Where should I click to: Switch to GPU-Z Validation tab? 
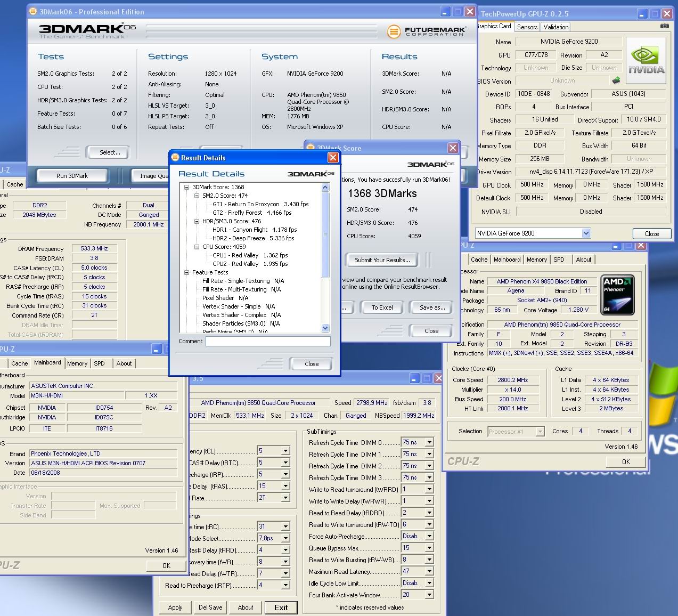(x=556, y=27)
